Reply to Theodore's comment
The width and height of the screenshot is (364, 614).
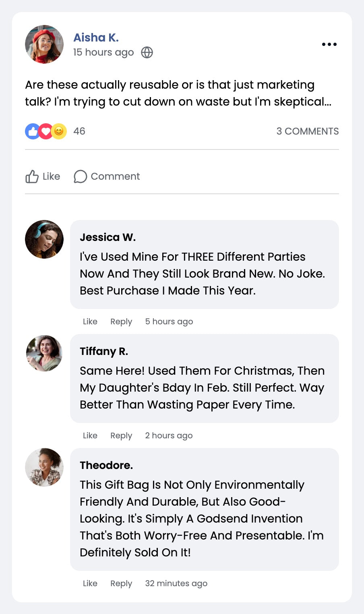121,583
